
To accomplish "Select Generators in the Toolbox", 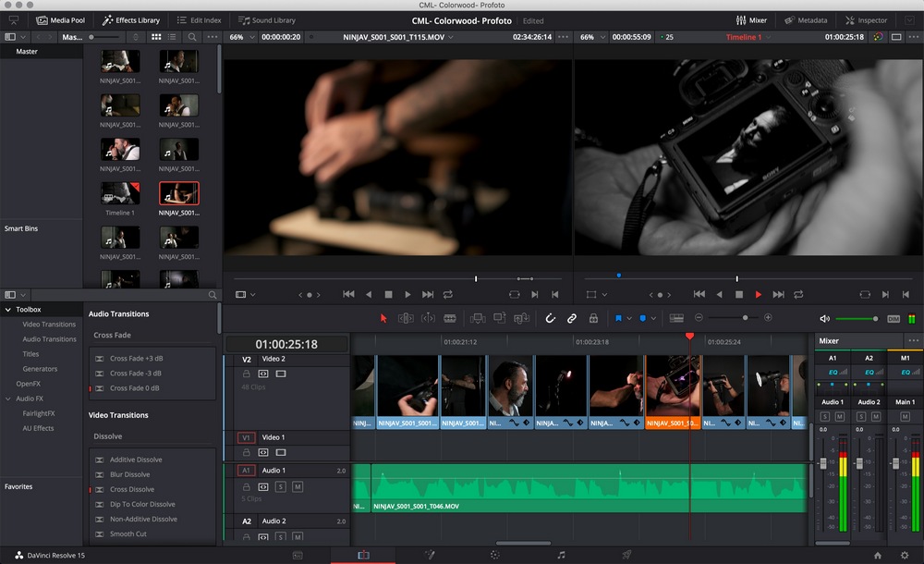I will [40, 369].
